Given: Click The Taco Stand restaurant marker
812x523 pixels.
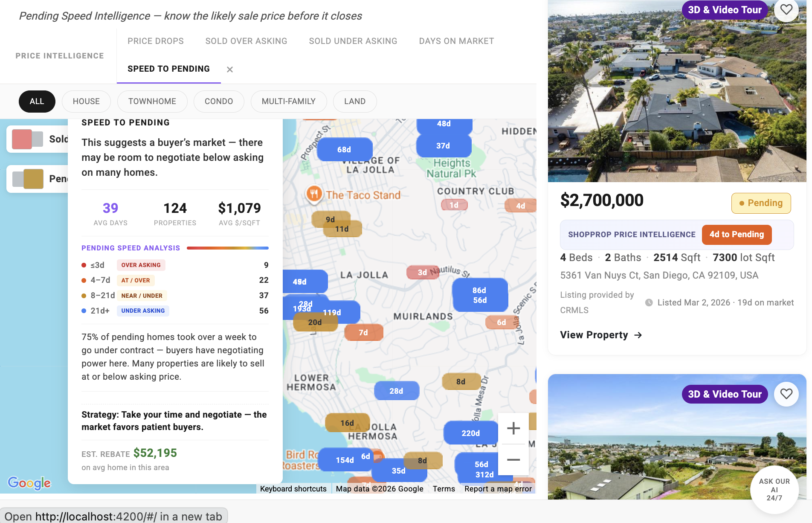Looking at the screenshot, I should coord(314,194).
